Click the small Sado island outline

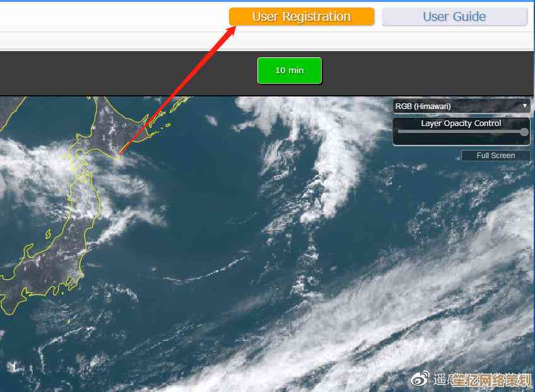[x=48, y=234]
